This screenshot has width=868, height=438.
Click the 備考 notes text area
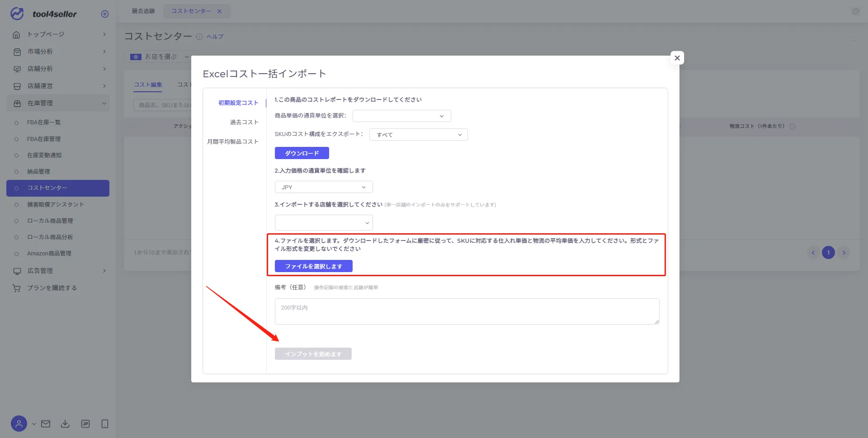[467, 311]
